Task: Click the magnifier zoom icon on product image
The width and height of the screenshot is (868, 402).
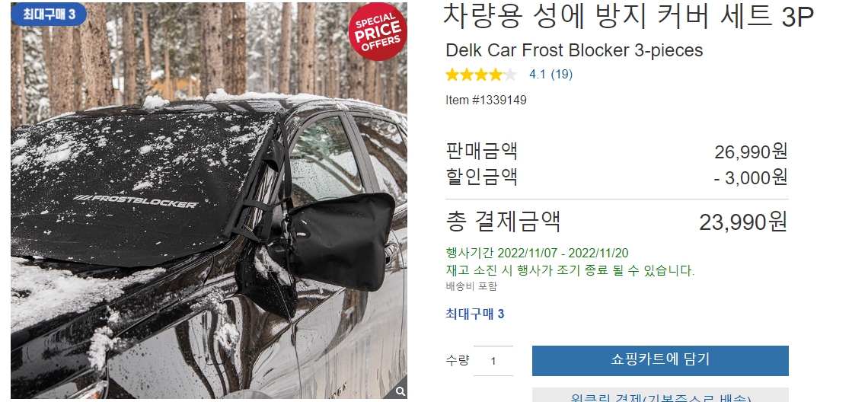Action: pyautogui.click(x=400, y=391)
